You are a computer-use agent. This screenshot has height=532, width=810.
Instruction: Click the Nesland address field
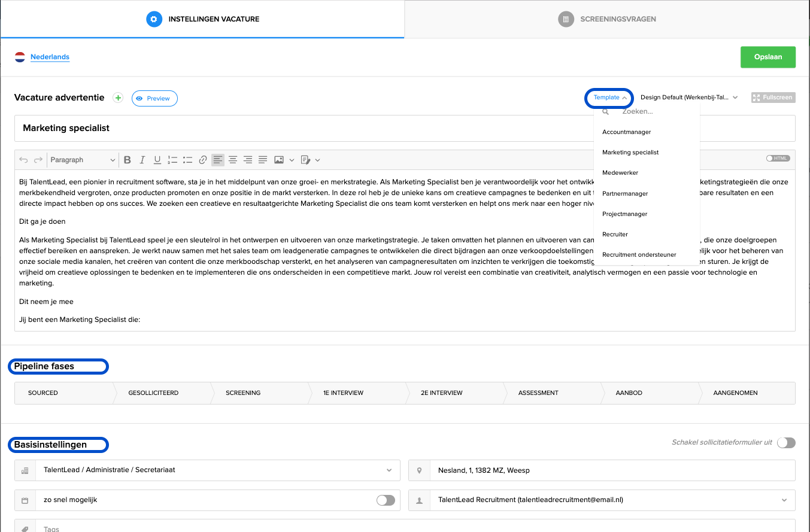click(612, 470)
